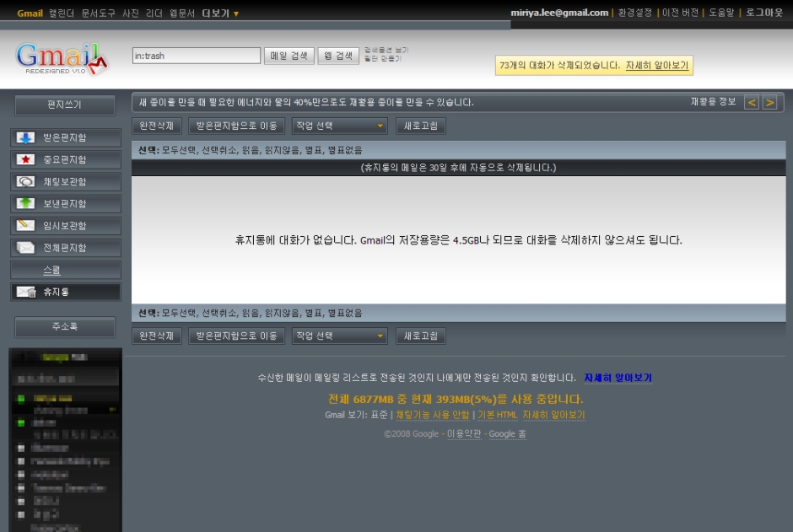Viewport: 793px width, 532px height.
Task: Click the lower 새로고침 button
Action: [x=421, y=336]
